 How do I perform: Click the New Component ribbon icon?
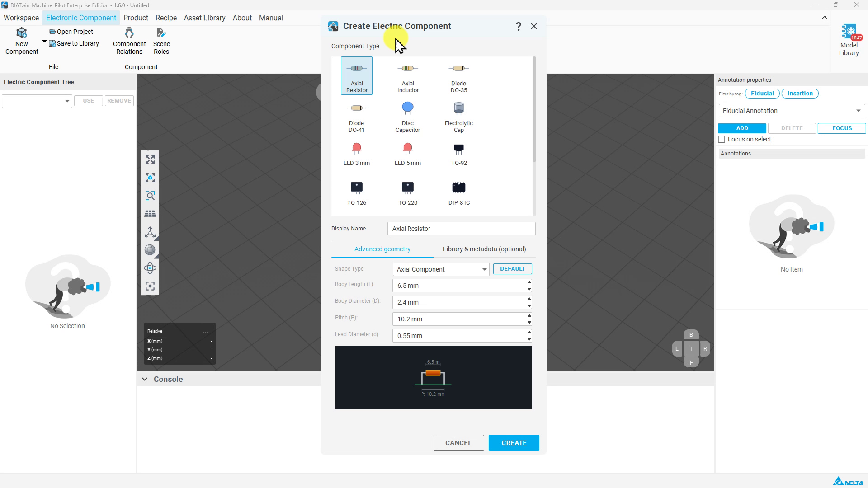(x=22, y=41)
